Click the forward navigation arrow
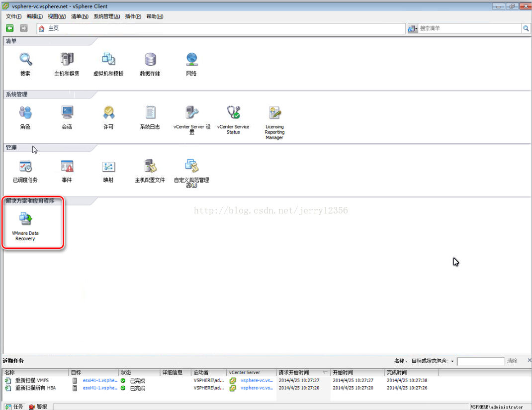 24,28
